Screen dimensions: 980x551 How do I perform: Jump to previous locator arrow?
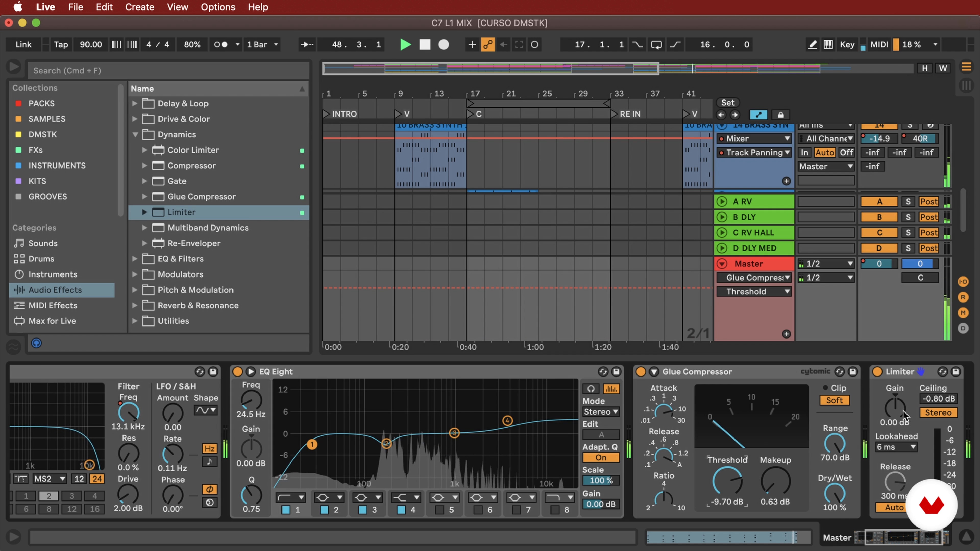click(x=720, y=115)
